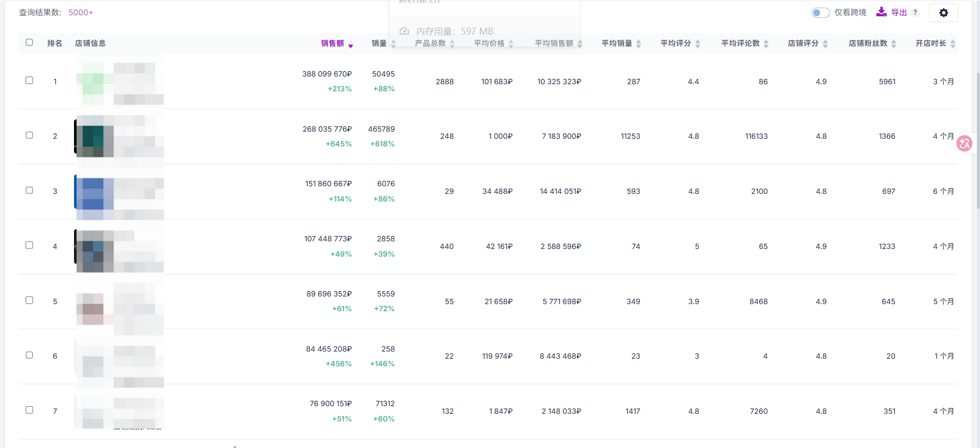Toggle the 仅看跨境 switch

click(x=820, y=13)
